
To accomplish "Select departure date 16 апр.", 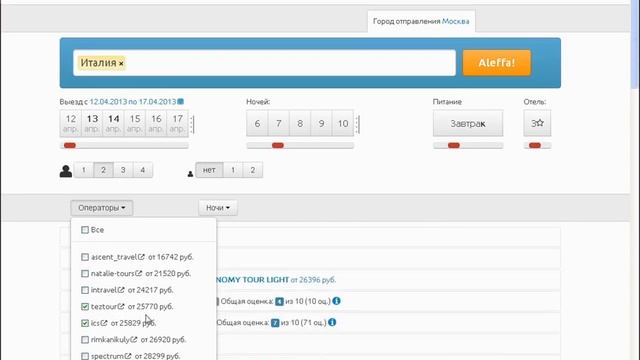I will [156, 123].
